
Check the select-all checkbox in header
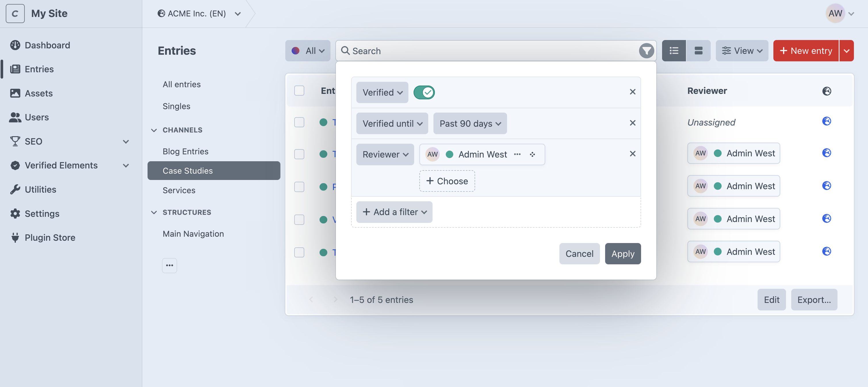pos(299,90)
